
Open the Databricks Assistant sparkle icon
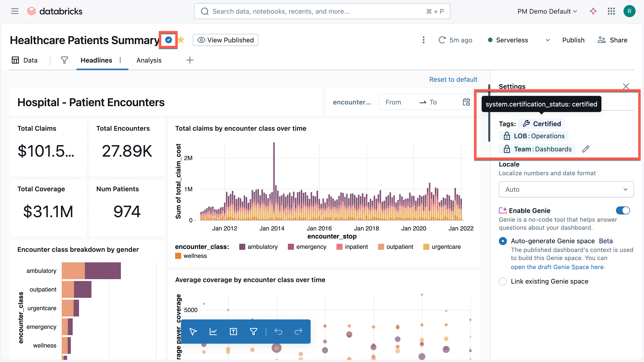pyautogui.click(x=593, y=11)
